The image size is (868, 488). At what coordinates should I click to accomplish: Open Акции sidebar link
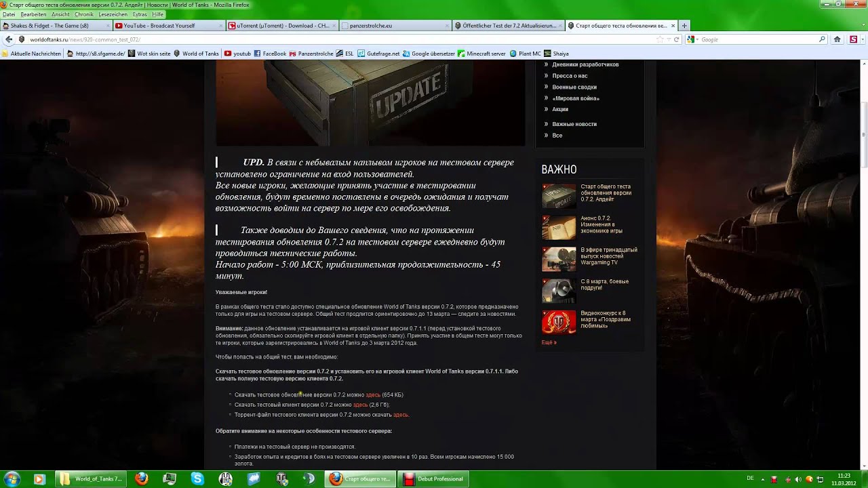560,109
